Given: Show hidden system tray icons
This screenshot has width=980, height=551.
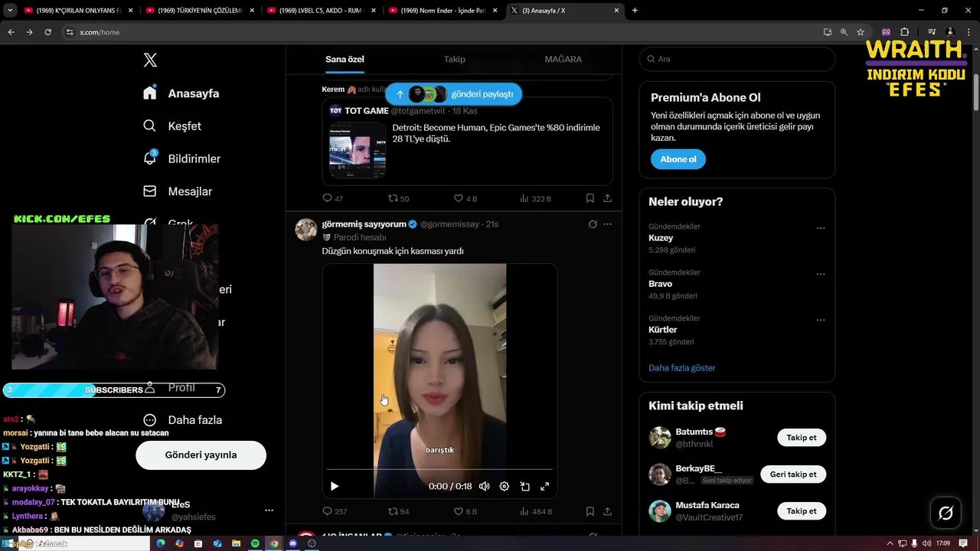Looking at the screenshot, I should pos(890,543).
